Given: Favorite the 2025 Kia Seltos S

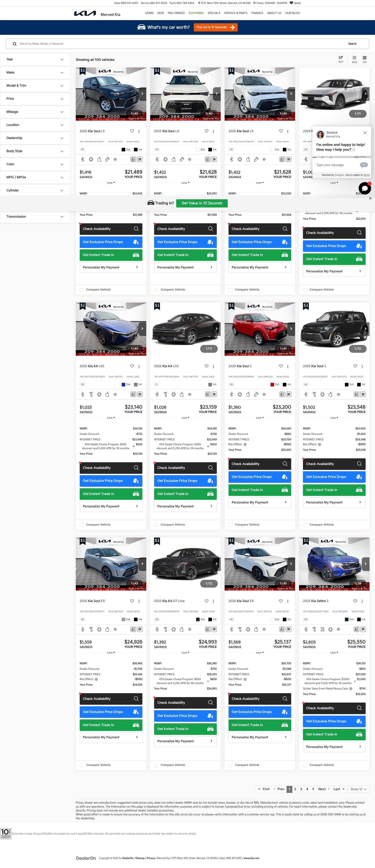Looking at the screenshot, I should [x=355, y=601].
